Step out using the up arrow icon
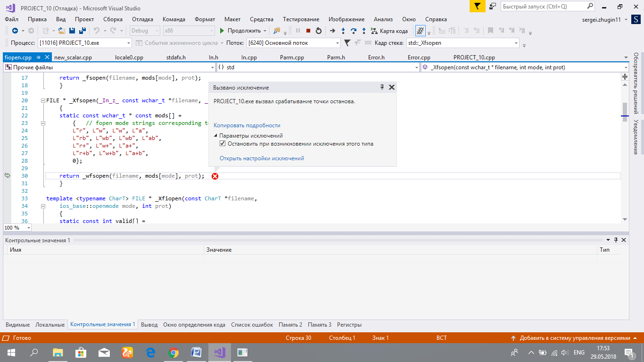 (363, 31)
